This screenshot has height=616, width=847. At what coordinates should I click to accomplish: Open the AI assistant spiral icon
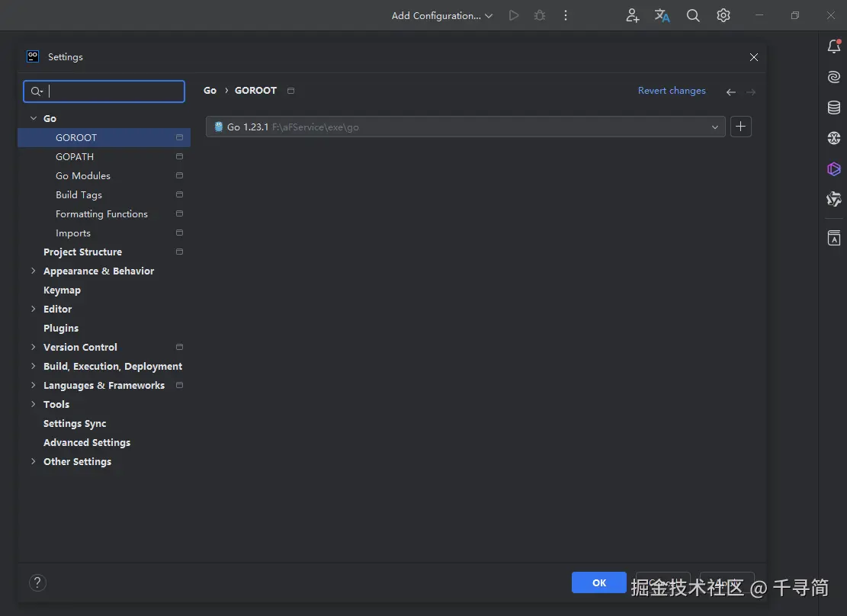pyautogui.click(x=834, y=77)
